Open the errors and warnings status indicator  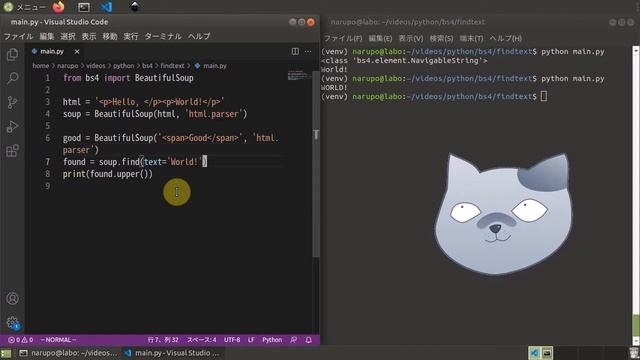20,340
